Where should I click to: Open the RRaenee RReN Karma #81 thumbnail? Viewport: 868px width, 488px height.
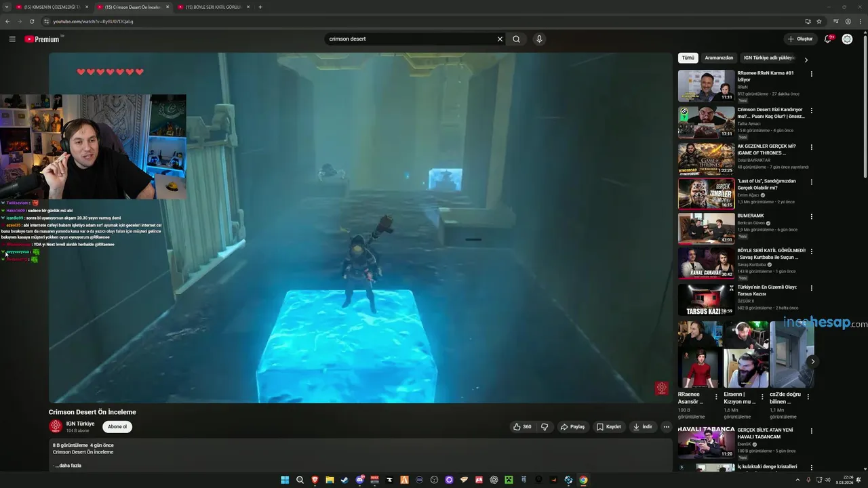pyautogui.click(x=706, y=85)
